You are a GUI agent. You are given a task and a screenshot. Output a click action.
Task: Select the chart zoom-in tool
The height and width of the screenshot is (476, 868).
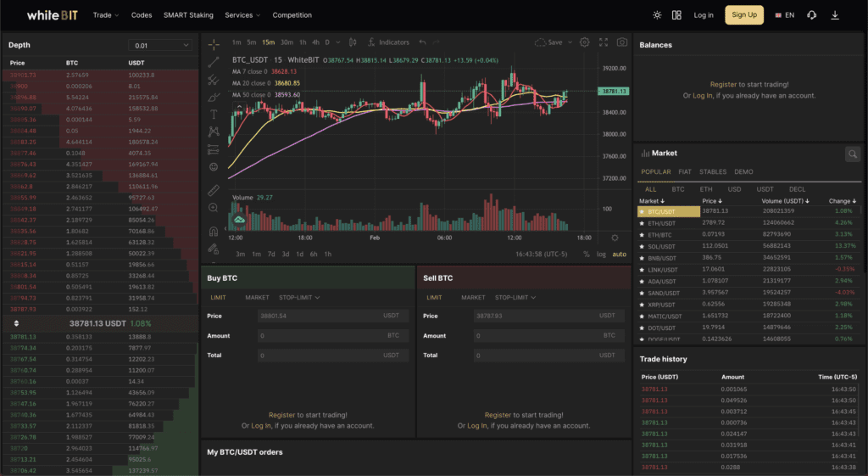pos(213,208)
